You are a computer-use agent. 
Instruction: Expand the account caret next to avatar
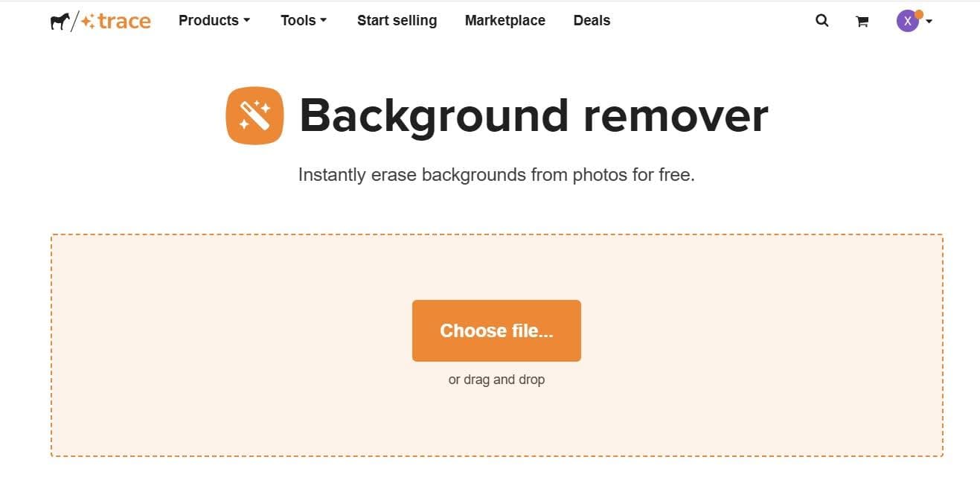(x=929, y=22)
